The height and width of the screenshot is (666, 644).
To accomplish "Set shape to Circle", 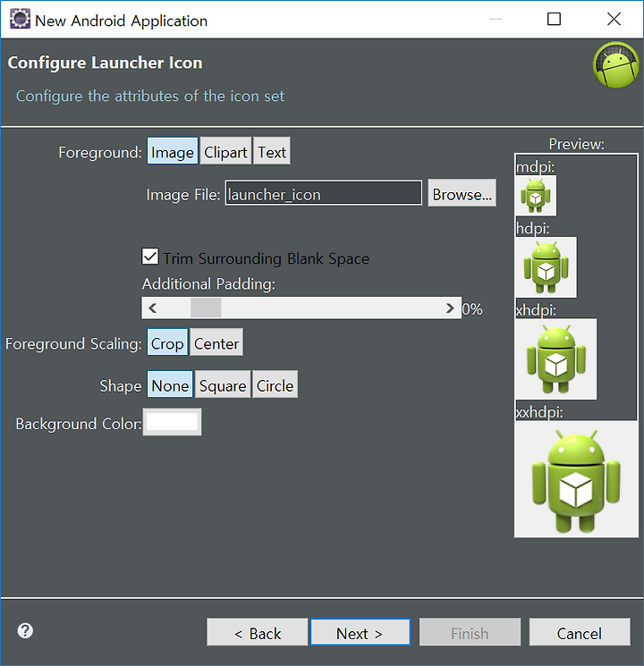I will coord(275,385).
